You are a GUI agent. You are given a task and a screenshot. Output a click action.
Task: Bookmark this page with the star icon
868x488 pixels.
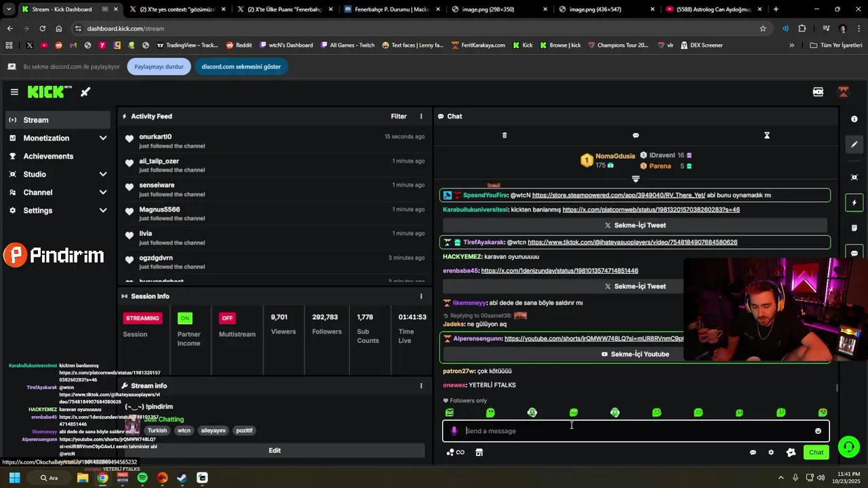(x=763, y=28)
